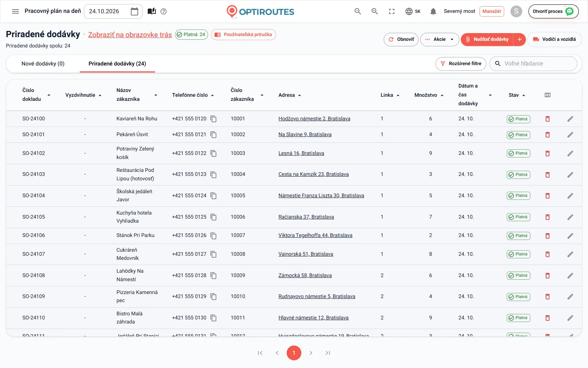Click the search magnifier icon in header
The width and height of the screenshot is (588, 368).
[x=358, y=11]
